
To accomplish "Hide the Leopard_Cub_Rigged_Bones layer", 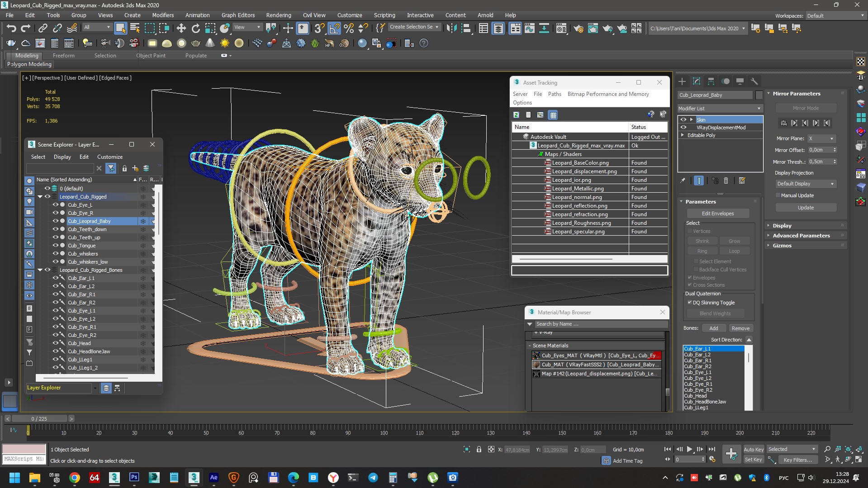I will [47, 270].
